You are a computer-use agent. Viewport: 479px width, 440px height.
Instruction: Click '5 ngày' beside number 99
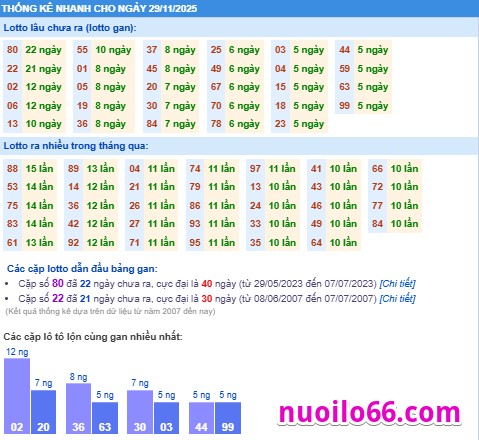[373, 106]
